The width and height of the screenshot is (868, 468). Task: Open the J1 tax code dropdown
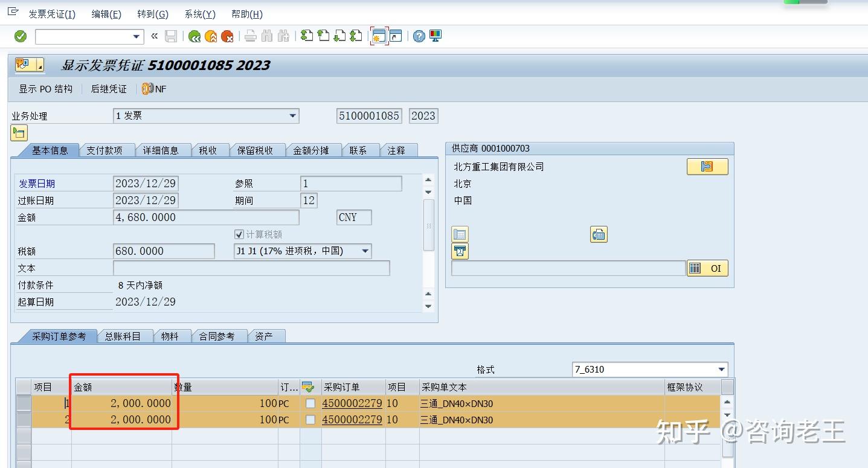point(365,251)
